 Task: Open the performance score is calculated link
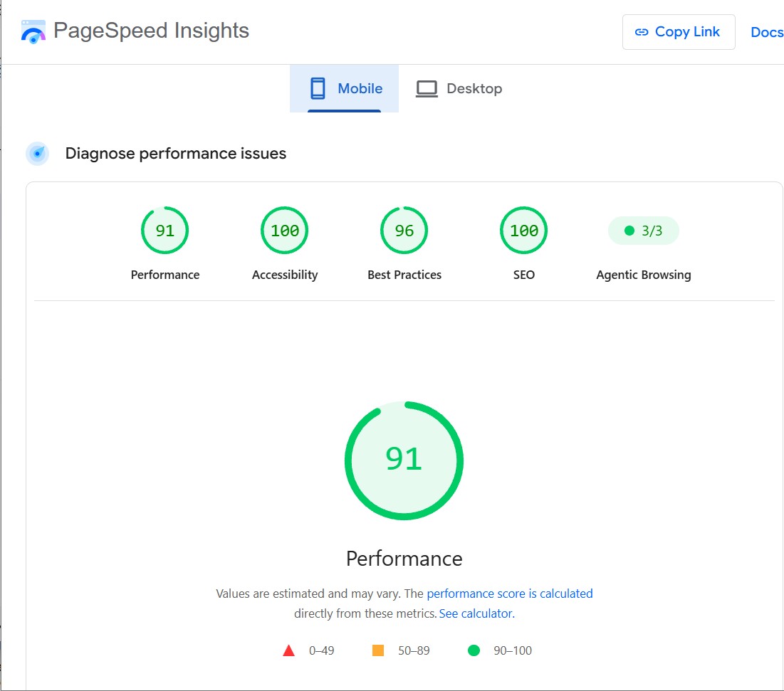(x=510, y=594)
